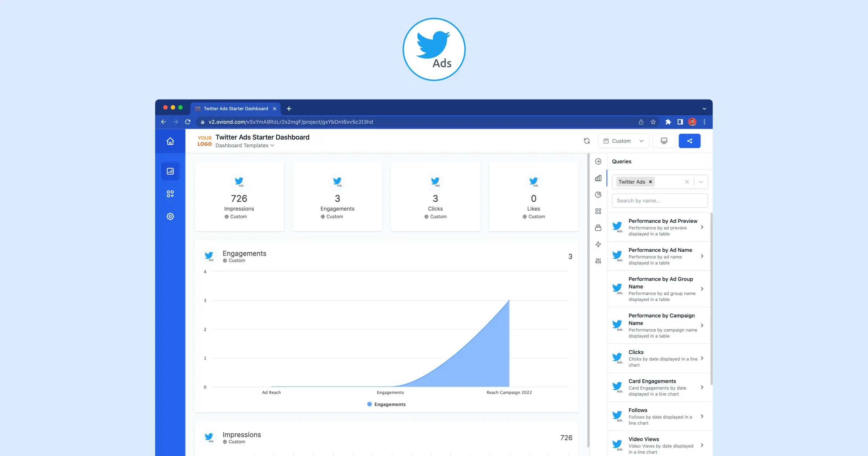Select the dashboard chart icon in sidebar

[x=170, y=171]
